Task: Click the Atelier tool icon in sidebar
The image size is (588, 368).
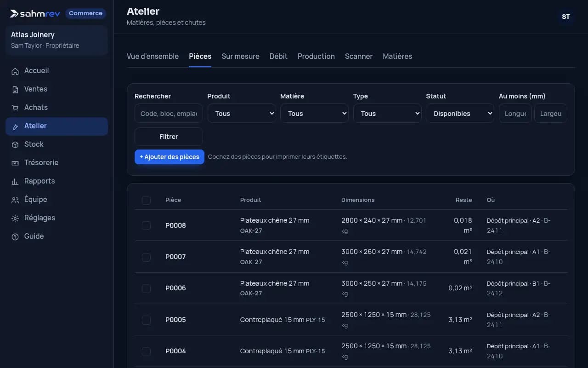Action: point(15,126)
